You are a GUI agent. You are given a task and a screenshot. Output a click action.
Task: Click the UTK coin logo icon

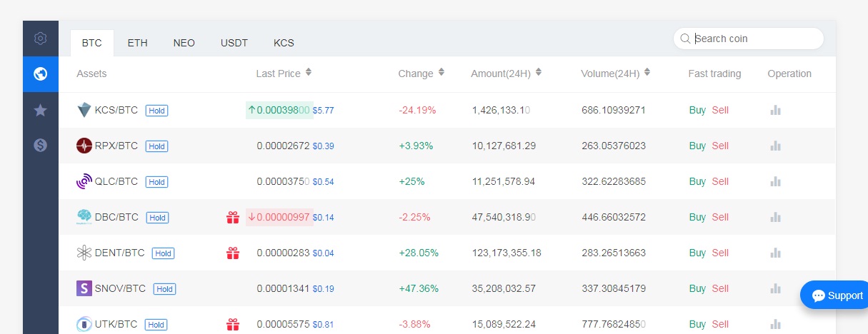[x=84, y=324]
